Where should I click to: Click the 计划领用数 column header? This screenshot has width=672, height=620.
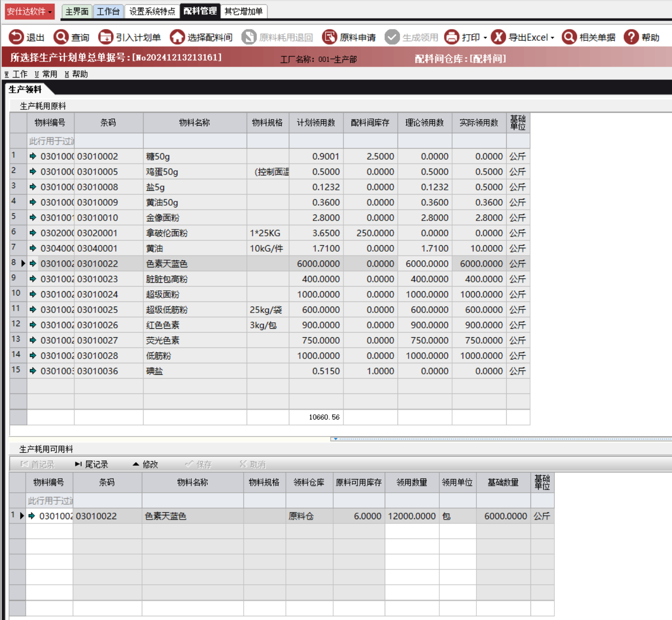(x=316, y=123)
